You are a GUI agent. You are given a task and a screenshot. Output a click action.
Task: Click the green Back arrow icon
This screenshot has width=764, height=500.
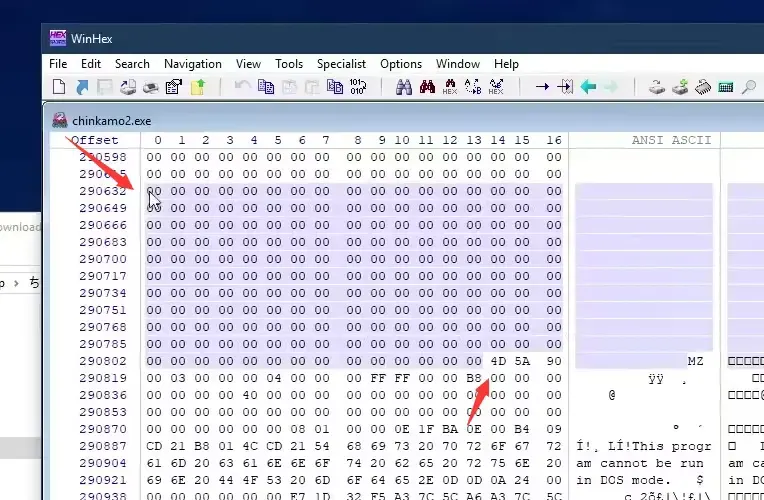tap(588, 87)
